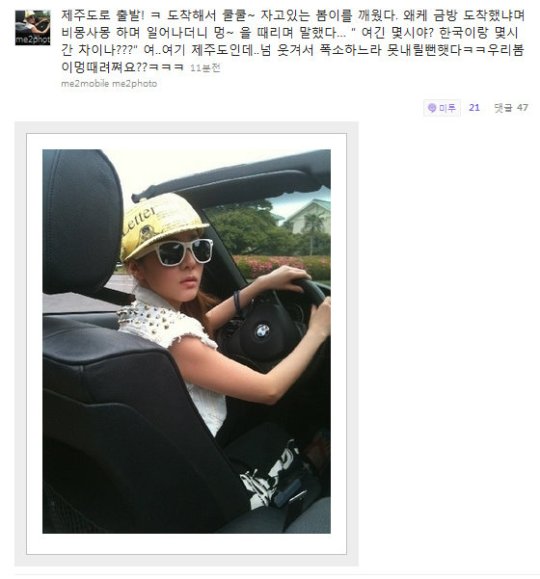This screenshot has width=540, height=579.
Task: Click the white photo frame border
Action: 187,544
